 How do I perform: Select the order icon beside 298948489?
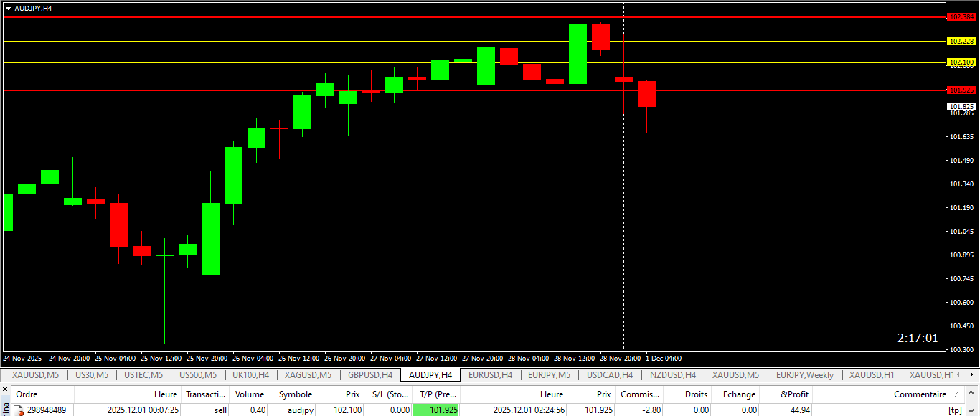click(19, 410)
